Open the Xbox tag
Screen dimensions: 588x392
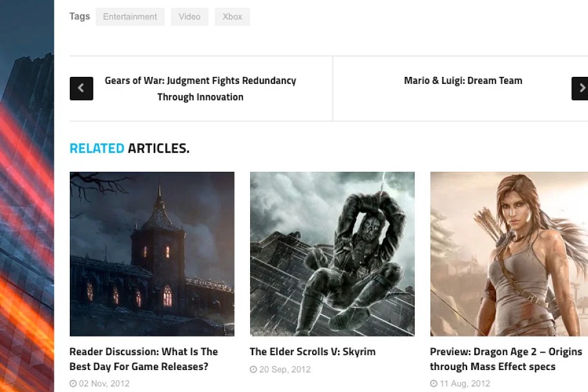click(x=232, y=17)
